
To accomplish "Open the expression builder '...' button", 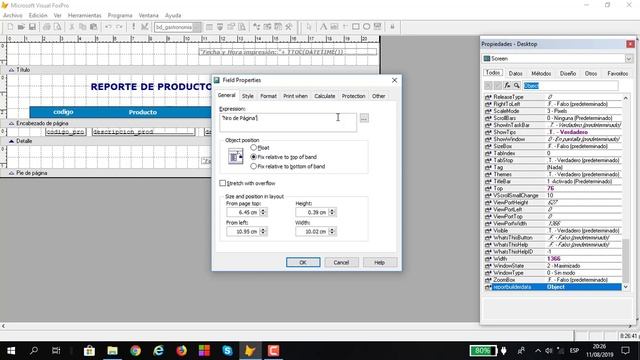I will click(x=364, y=118).
